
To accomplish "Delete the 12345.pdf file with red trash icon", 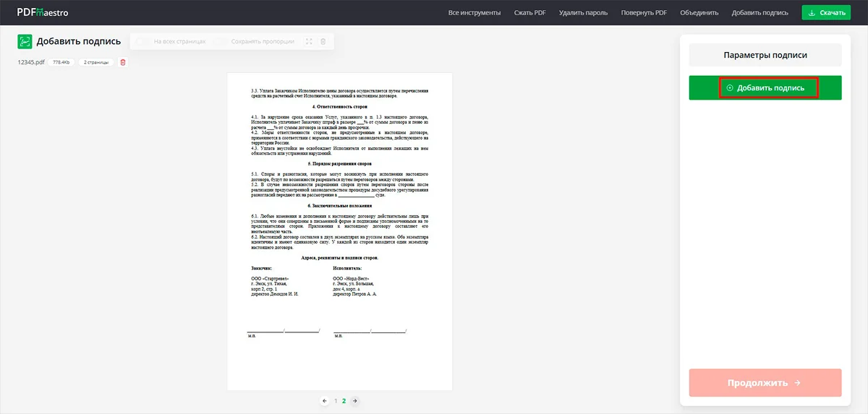I will pos(122,62).
